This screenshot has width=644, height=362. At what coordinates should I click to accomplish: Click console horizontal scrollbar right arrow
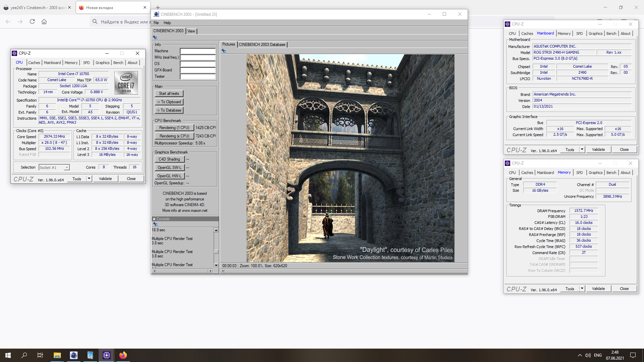(211, 271)
